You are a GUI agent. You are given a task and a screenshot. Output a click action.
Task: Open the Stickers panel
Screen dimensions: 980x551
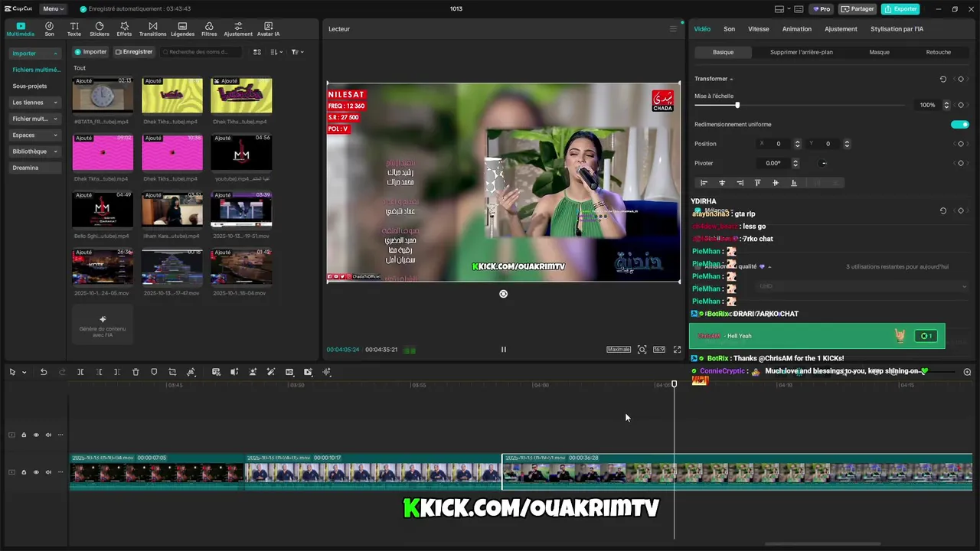[100, 29]
